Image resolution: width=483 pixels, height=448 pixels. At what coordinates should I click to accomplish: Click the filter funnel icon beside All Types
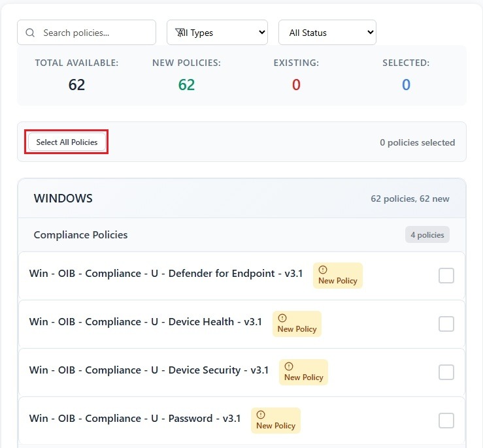click(181, 32)
